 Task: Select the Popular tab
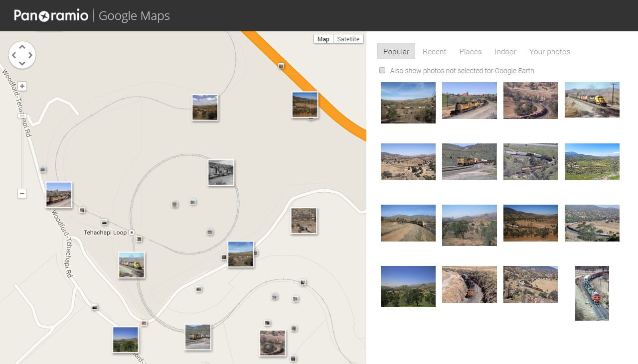click(x=396, y=51)
